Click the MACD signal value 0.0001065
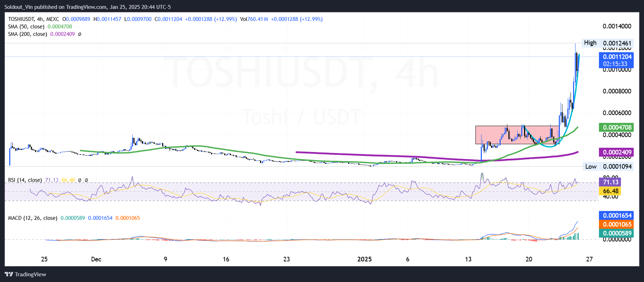 coord(128,218)
